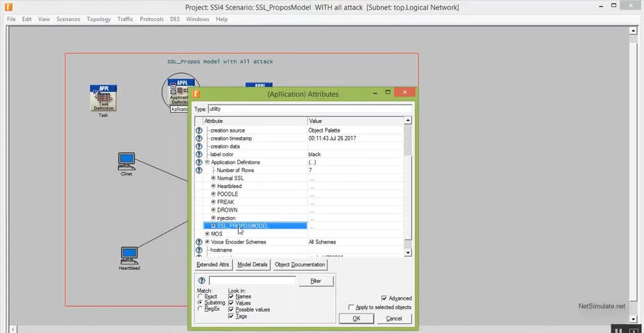This screenshot has width=644, height=333.
Task: Click help icon for hostname
Action: click(x=198, y=250)
